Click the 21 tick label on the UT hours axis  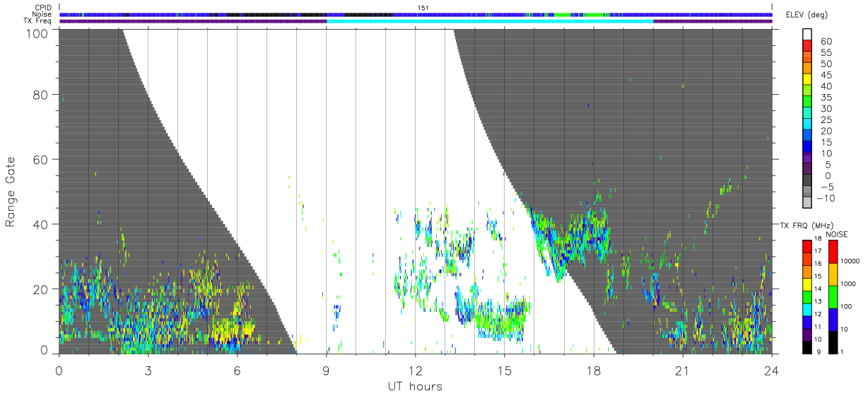click(683, 371)
